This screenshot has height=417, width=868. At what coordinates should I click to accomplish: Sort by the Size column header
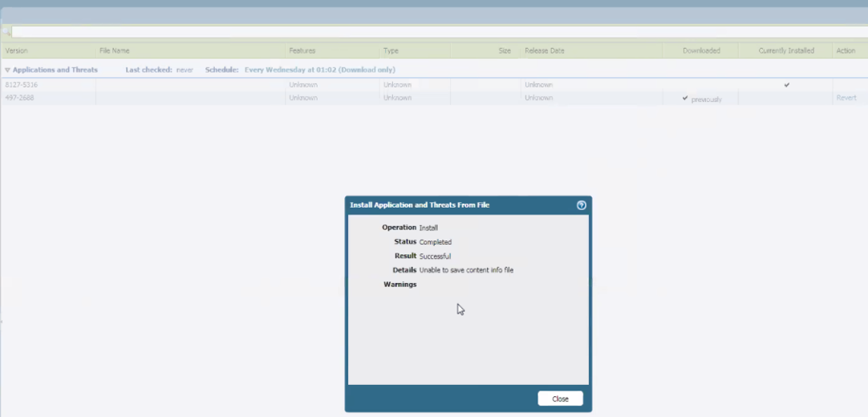505,51
